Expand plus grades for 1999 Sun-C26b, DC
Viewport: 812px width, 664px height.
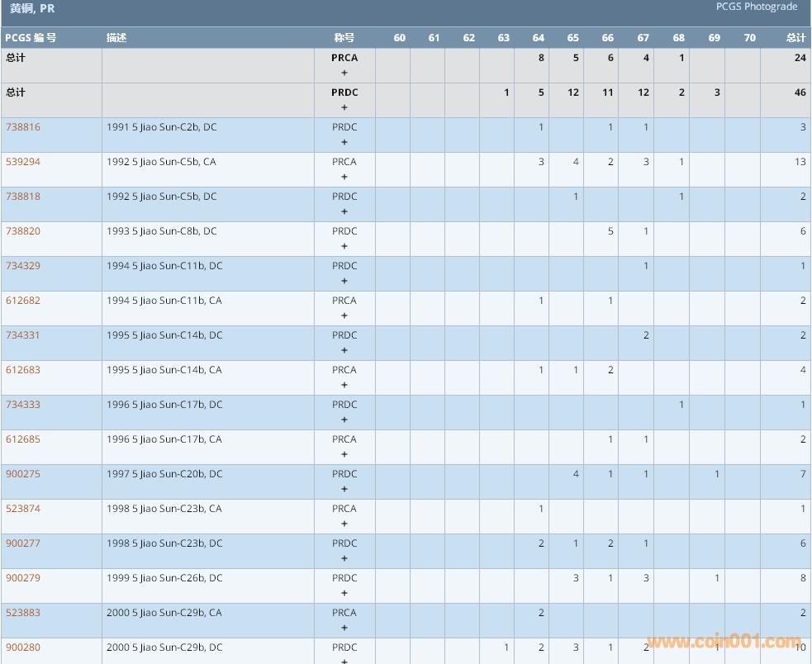344,593
